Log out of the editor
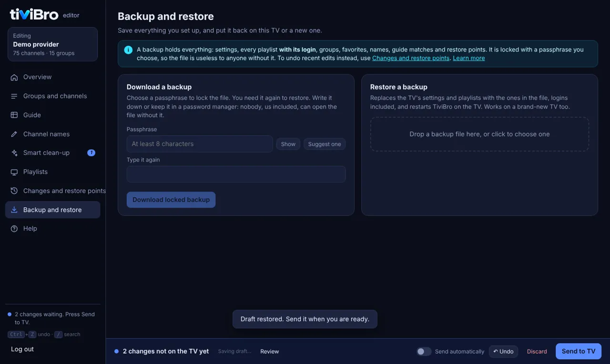 tap(22, 349)
